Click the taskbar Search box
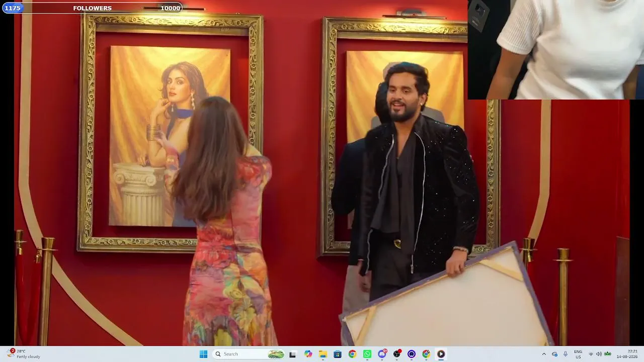 tap(249, 354)
